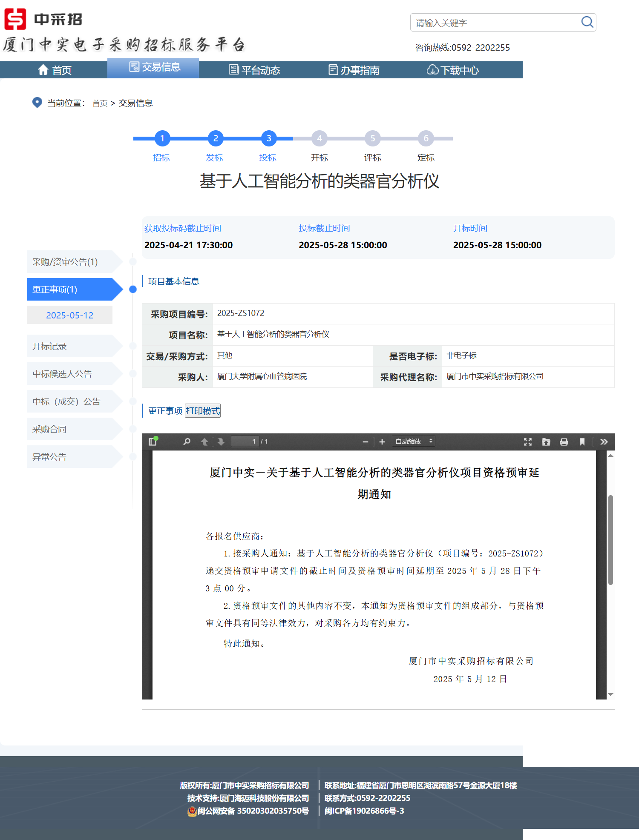Click the PDF open file icon
The height and width of the screenshot is (840, 639).
click(x=546, y=442)
